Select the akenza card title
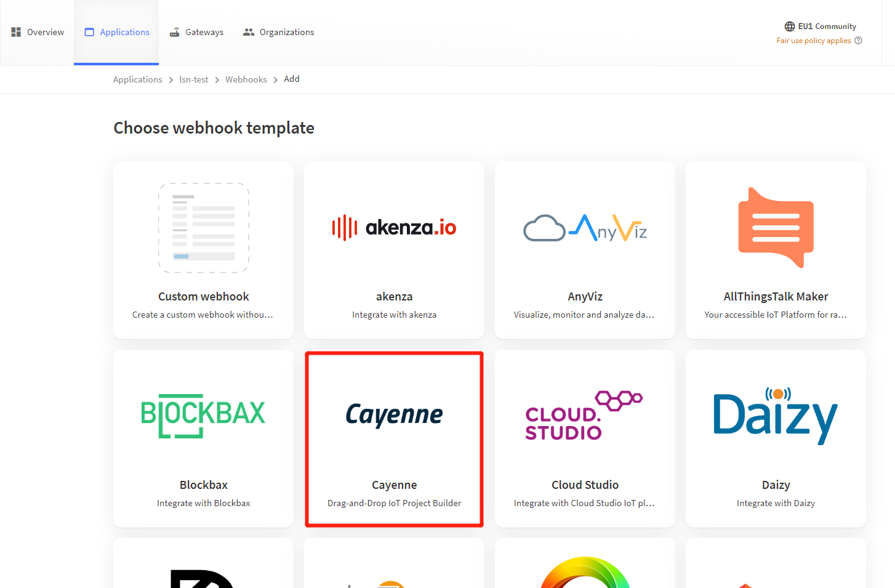This screenshot has height=588, width=895. click(x=395, y=297)
